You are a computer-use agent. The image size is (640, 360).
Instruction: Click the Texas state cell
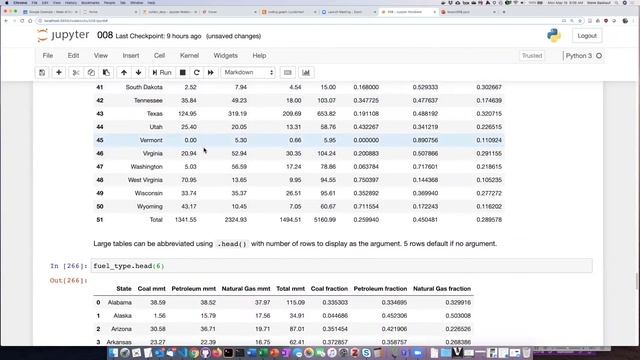155,113
